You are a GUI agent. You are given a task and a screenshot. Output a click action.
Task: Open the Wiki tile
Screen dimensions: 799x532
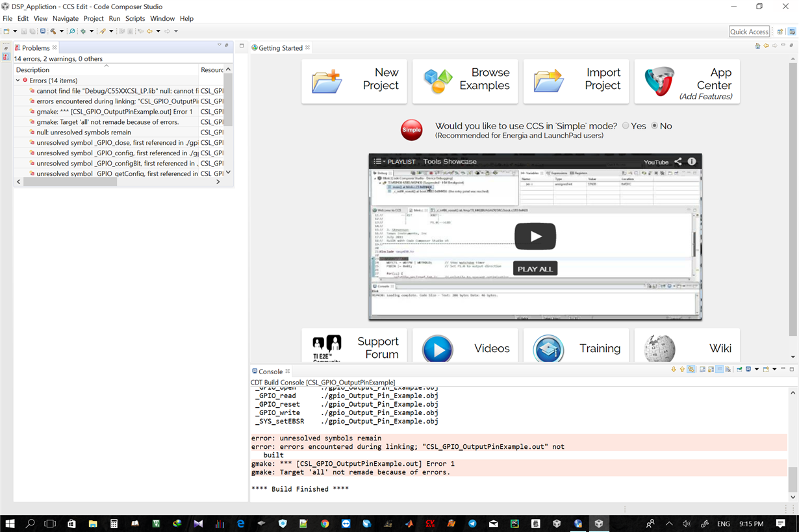click(x=687, y=346)
